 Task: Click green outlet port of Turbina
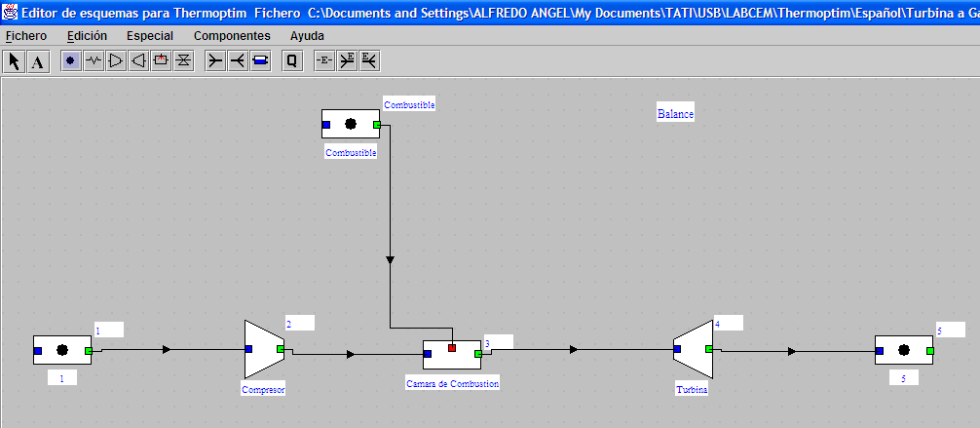709,348
